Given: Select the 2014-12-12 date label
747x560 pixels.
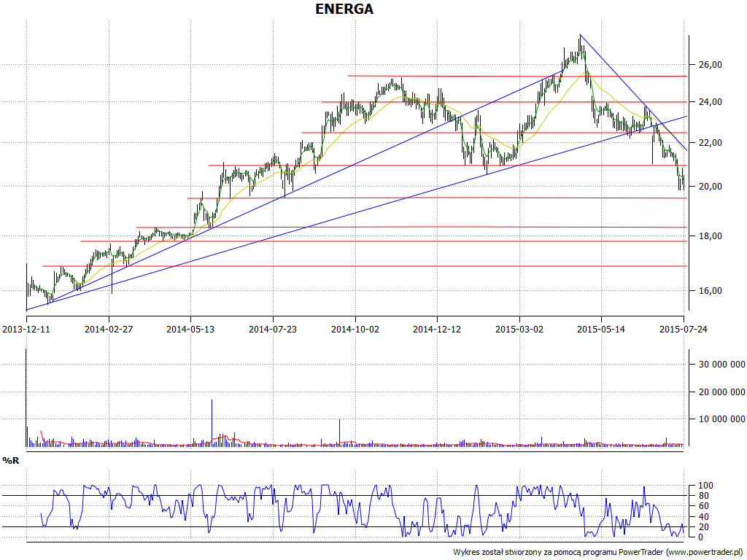Looking at the screenshot, I should (x=437, y=329).
